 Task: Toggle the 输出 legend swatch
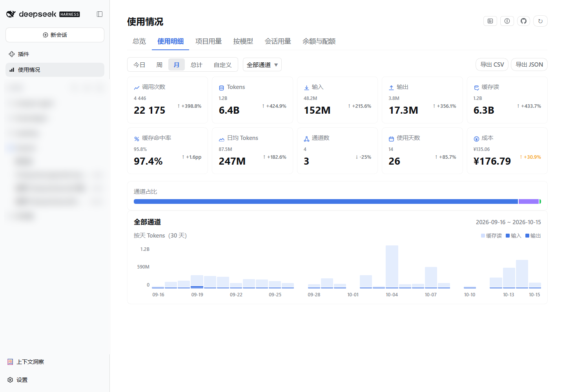pyautogui.click(x=527, y=236)
